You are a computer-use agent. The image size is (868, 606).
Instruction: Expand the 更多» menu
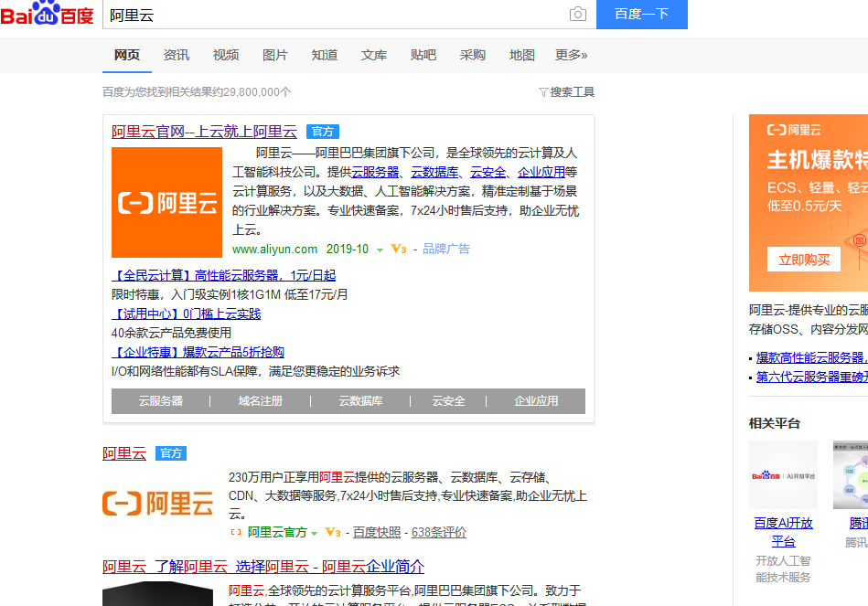pyautogui.click(x=571, y=55)
